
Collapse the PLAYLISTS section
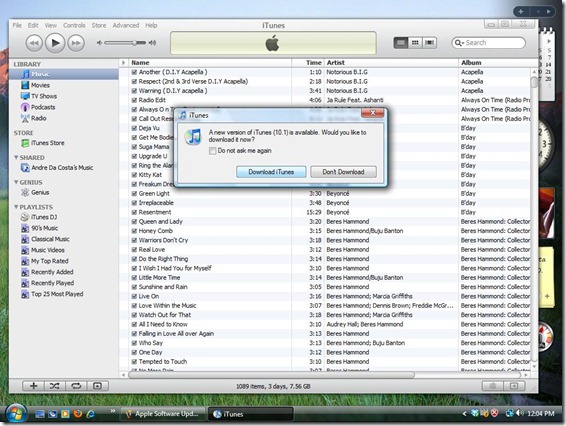(16, 207)
